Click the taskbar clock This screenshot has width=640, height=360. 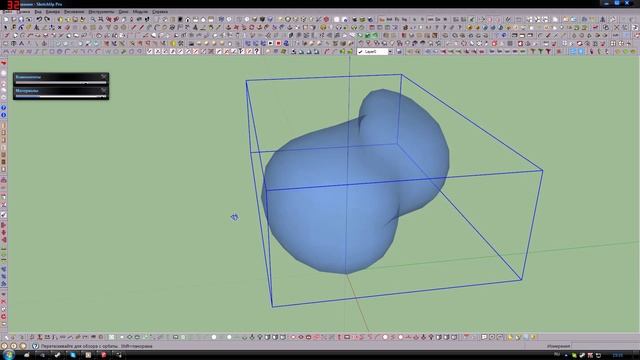618,355
